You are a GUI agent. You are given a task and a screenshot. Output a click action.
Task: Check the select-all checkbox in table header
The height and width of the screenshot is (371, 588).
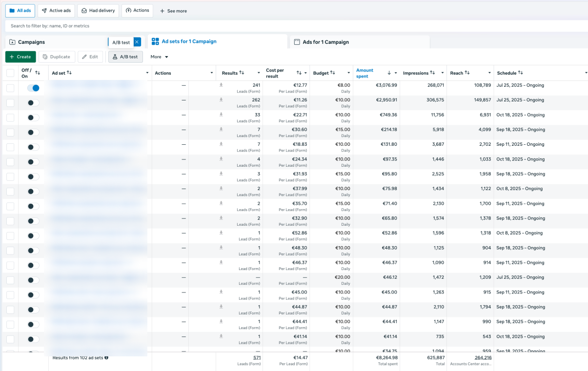pos(10,73)
